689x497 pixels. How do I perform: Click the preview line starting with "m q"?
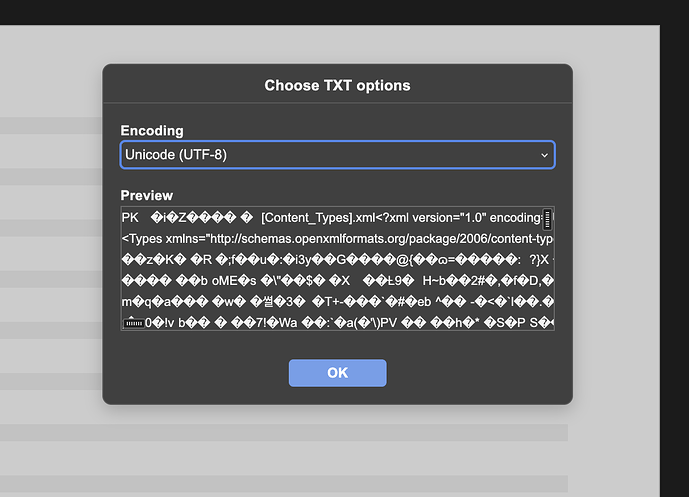[x=337, y=302]
